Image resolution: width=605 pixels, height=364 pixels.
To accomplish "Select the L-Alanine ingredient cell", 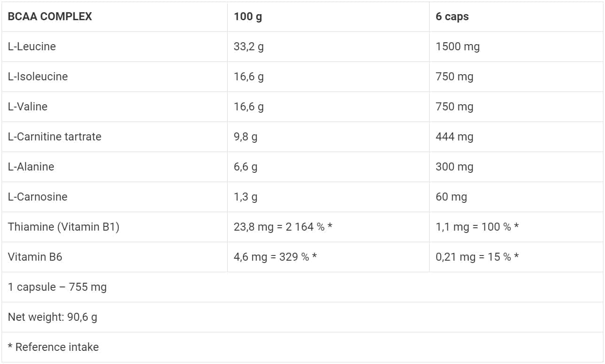I will click(x=31, y=167).
